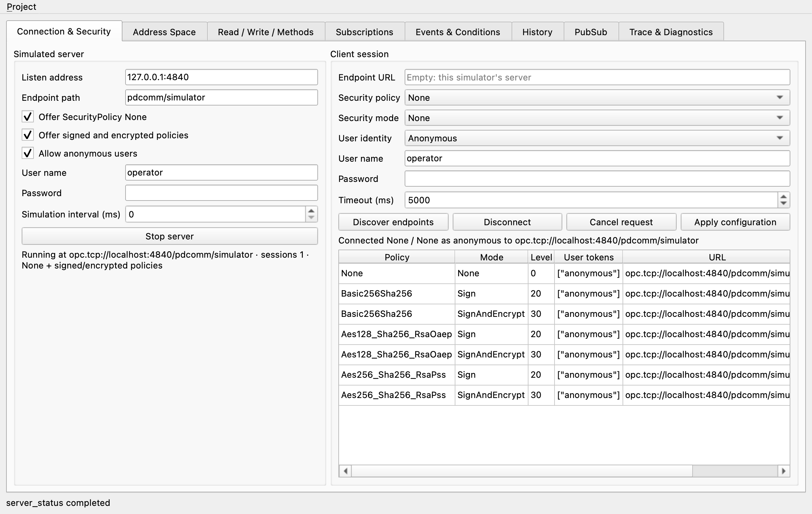Select Aes256_Sha256_RsaPss SignAndEncrypt row
The width and height of the screenshot is (812, 514).
pyautogui.click(x=564, y=395)
